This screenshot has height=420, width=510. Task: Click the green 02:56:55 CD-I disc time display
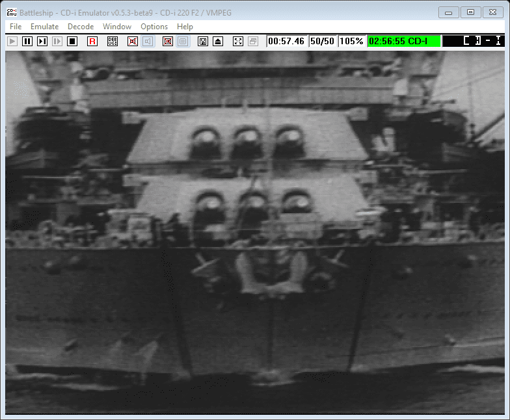coord(404,41)
